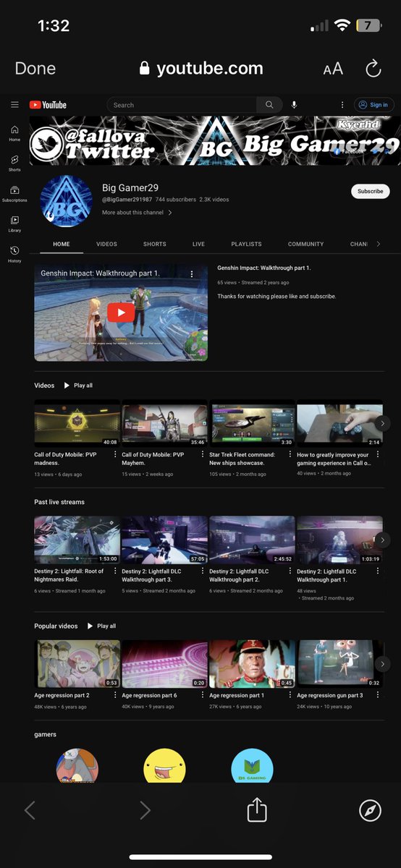Open menu for Age regression part 2
The height and width of the screenshot is (868, 401).
pyautogui.click(x=115, y=695)
